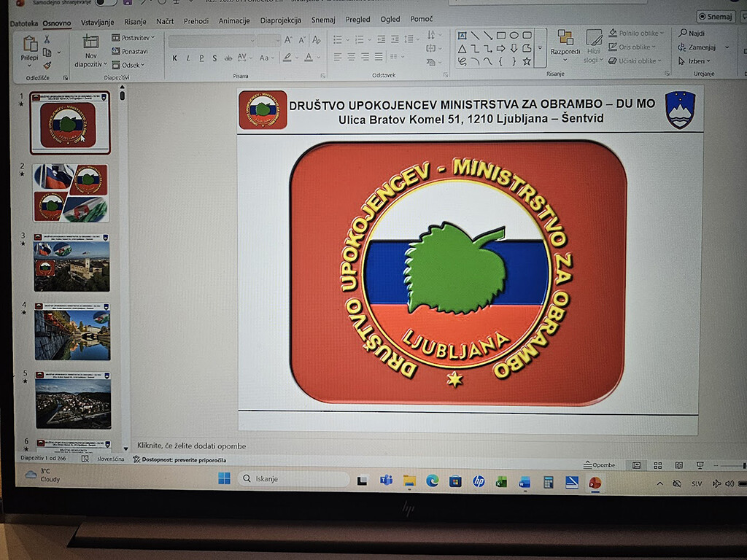The height and width of the screenshot is (560, 747).
Task: Expand the Postavitev layout dropdown
Action: (133, 37)
